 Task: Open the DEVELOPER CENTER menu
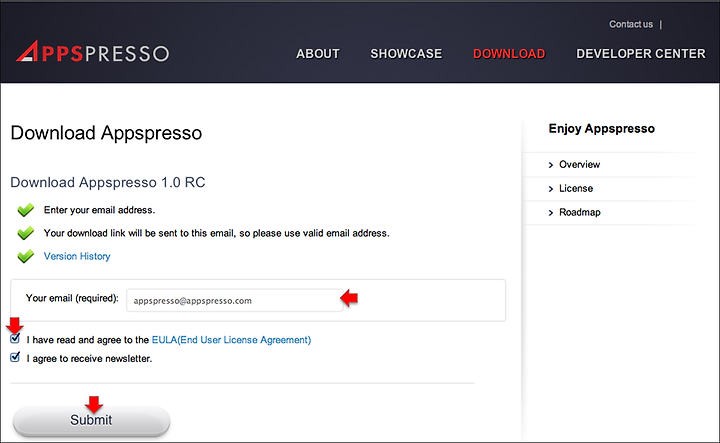641,54
